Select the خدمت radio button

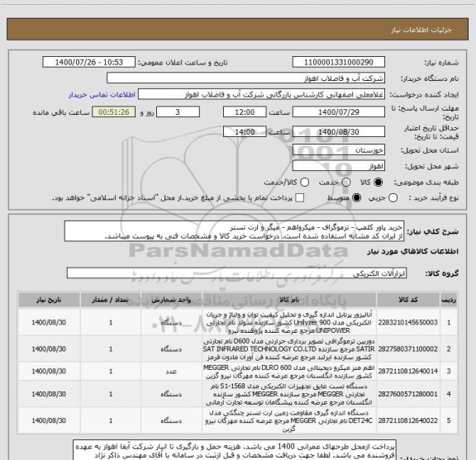tap(346, 183)
